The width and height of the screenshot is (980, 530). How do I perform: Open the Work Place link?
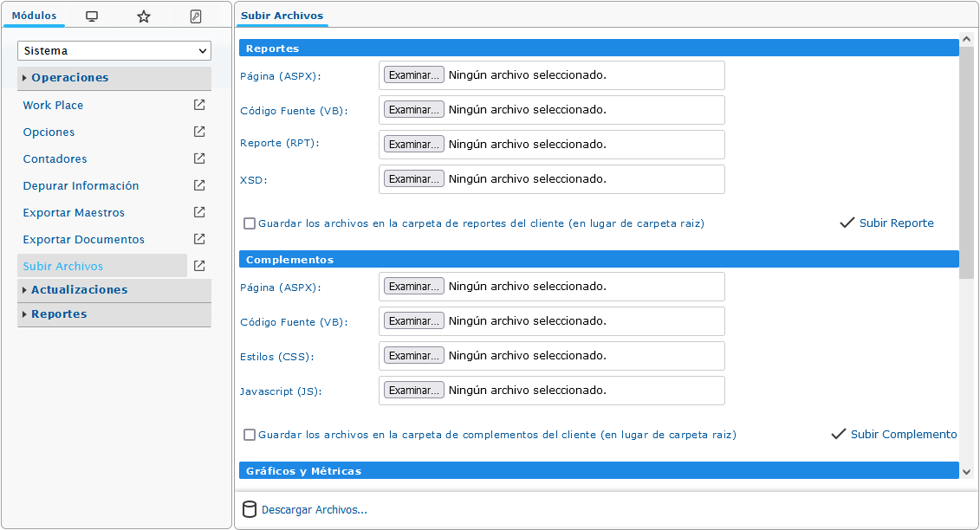(x=53, y=105)
